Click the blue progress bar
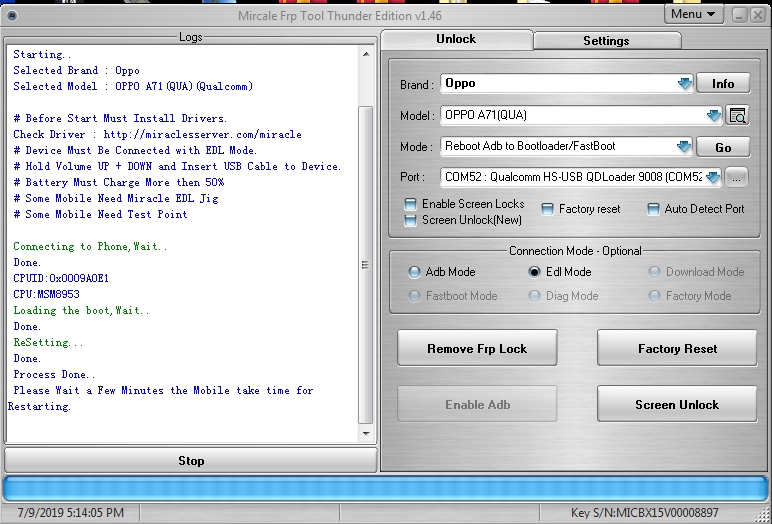 (386, 489)
